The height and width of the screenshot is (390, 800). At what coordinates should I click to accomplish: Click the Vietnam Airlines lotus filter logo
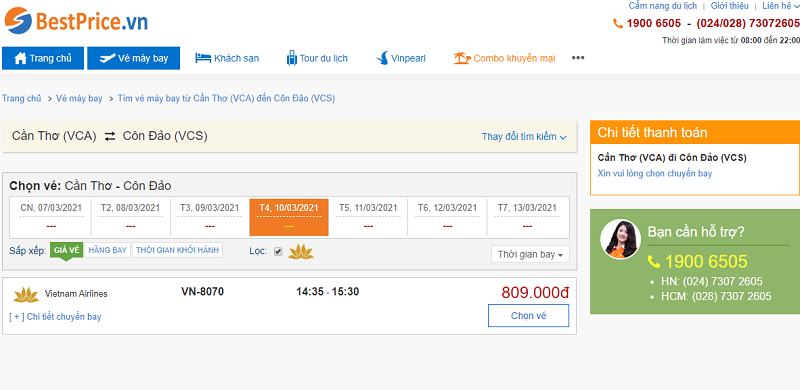[x=301, y=252]
